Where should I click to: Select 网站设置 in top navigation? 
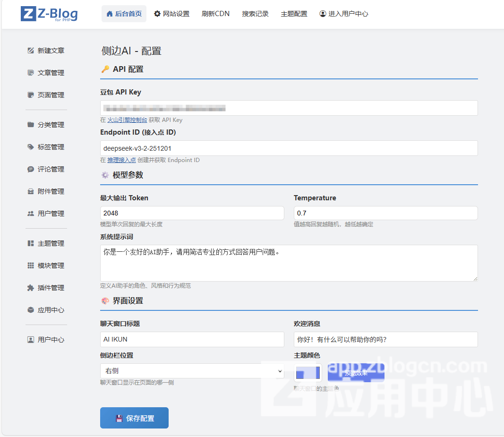[171, 14]
